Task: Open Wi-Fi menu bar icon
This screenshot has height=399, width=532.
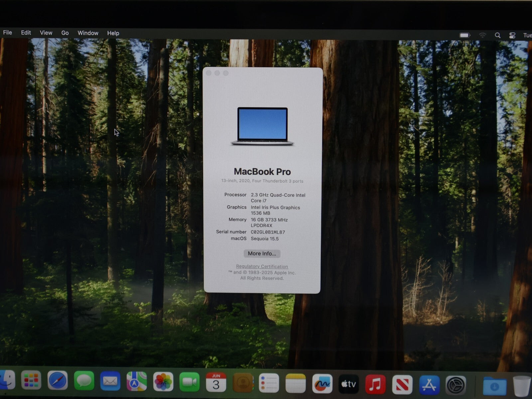Action: pos(482,35)
